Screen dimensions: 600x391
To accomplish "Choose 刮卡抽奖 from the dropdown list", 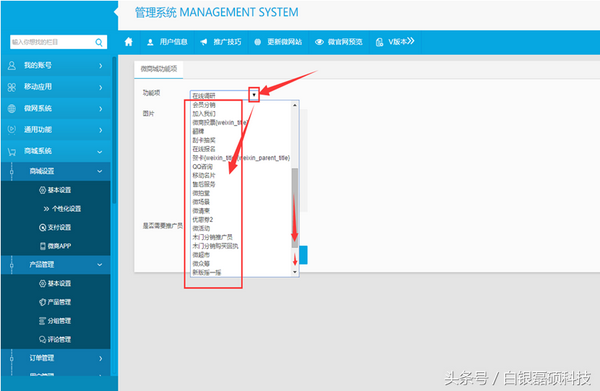I will [x=204, y=140].
